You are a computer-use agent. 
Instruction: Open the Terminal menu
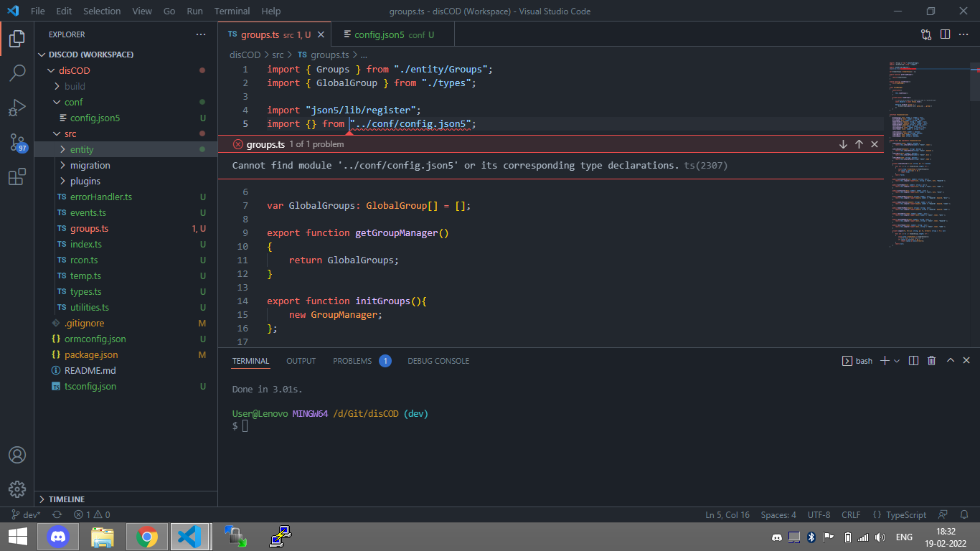pyautogui.click(x=232, y=11)
